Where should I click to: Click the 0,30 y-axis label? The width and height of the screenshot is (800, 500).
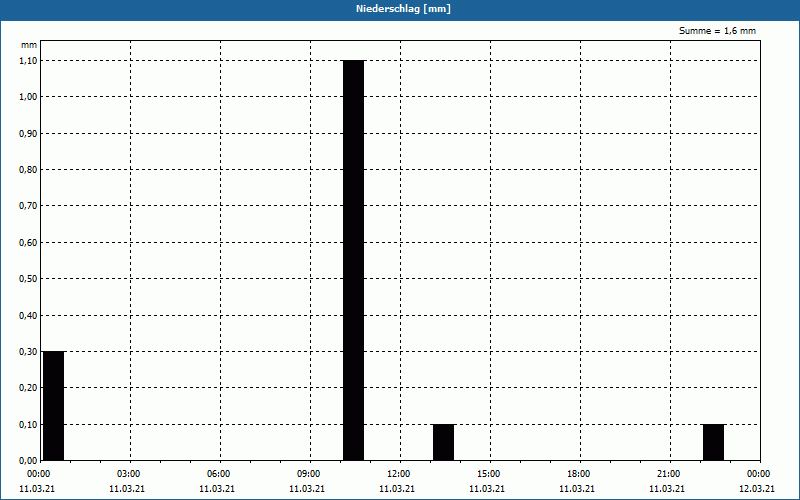[28, 352]
